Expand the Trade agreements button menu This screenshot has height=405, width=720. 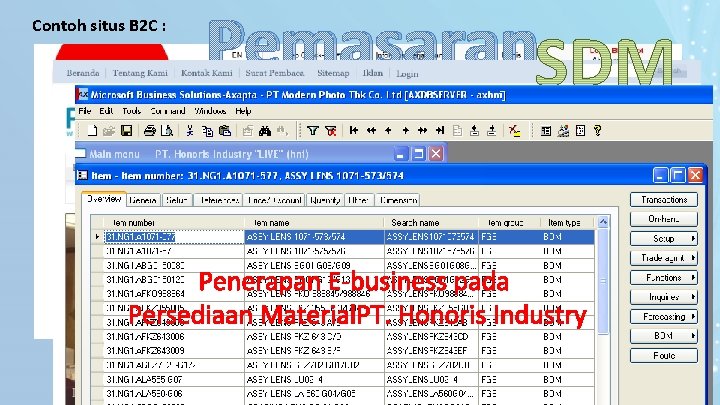[664, 258]
